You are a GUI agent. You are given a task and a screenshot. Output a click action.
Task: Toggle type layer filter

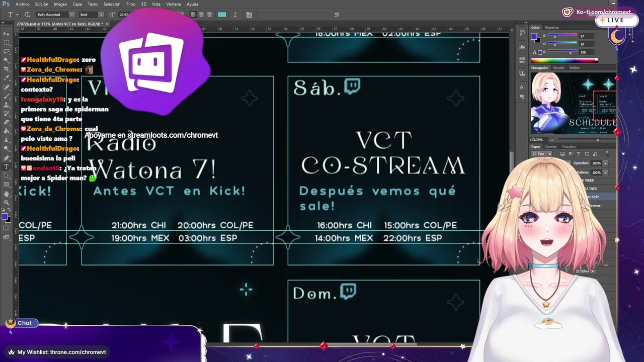click(x=579, y=154)
